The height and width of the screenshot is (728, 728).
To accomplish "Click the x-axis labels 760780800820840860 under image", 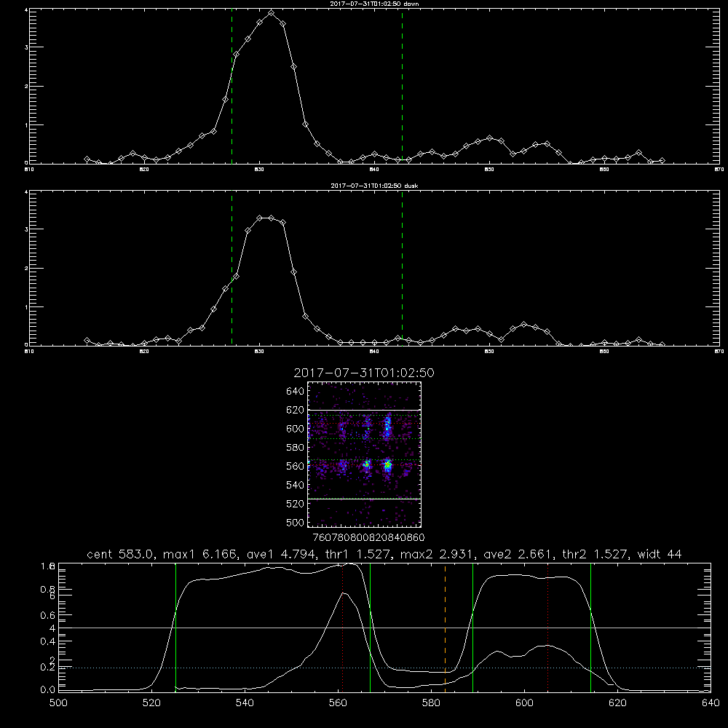I will coord(368,538).
